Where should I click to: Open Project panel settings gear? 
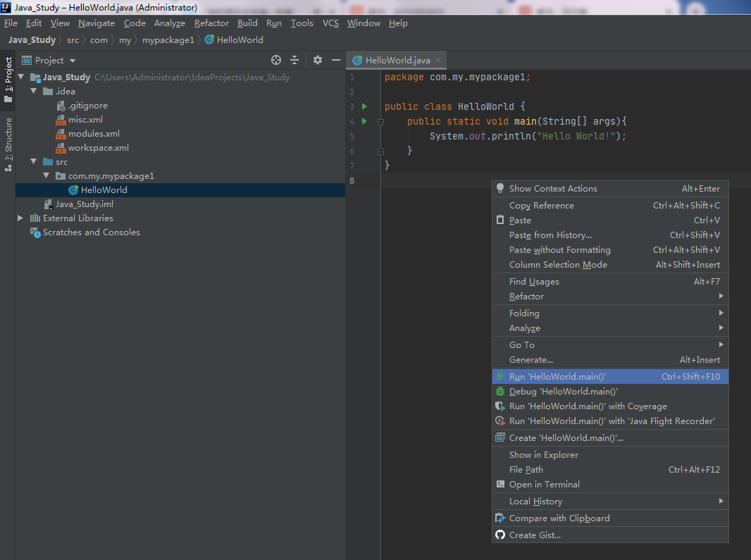(318, 60)
